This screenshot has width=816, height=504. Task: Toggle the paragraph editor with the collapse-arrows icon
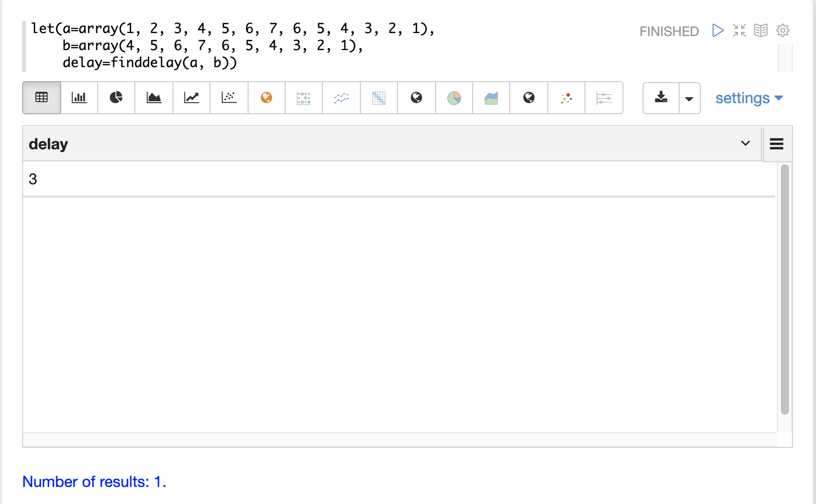point(739,31)
